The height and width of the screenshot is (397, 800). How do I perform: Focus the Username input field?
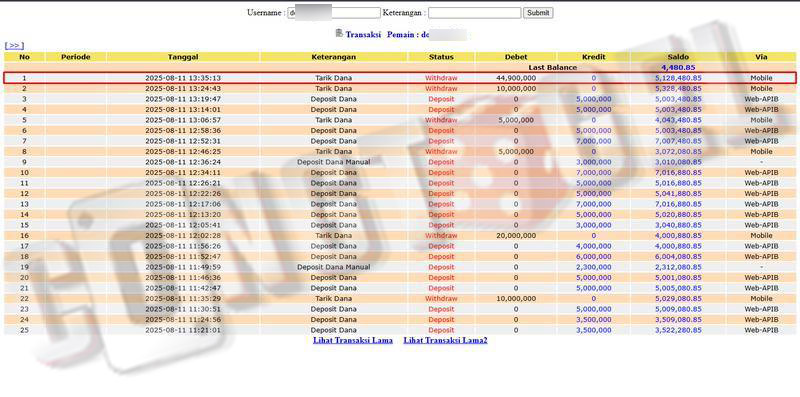(334, 13)
